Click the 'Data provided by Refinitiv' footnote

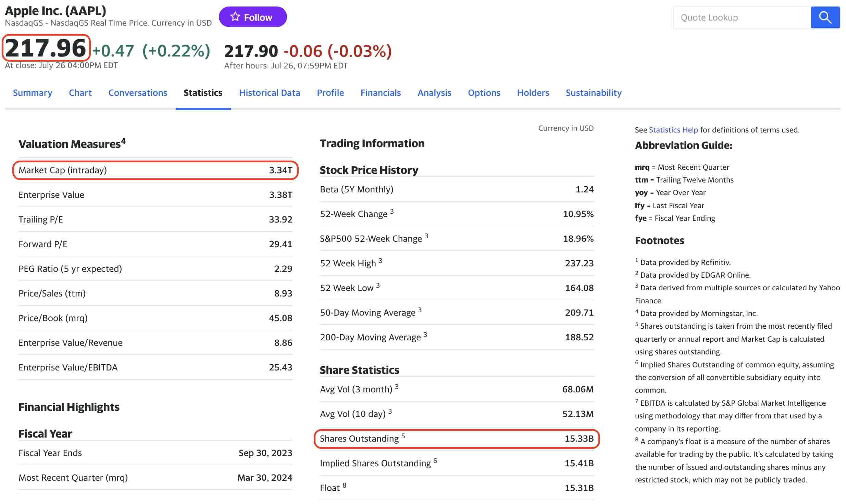click(683, 262)
